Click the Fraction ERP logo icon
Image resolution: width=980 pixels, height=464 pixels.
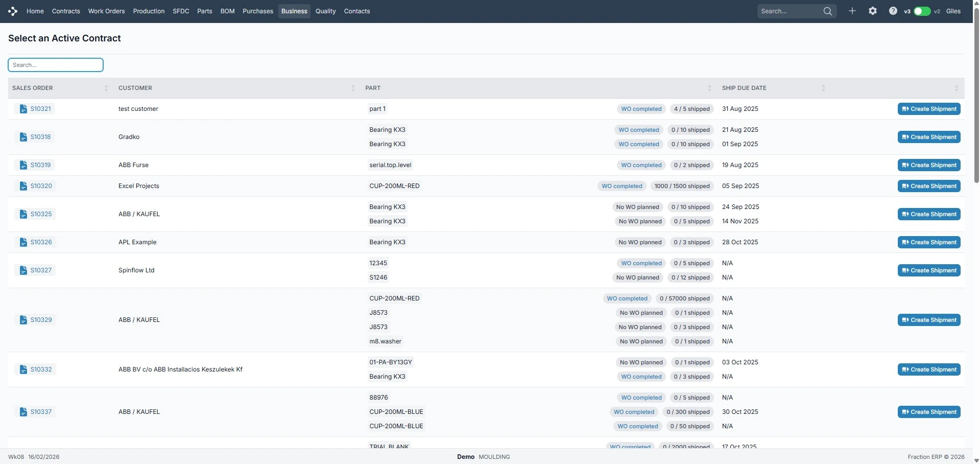[13, 11]
